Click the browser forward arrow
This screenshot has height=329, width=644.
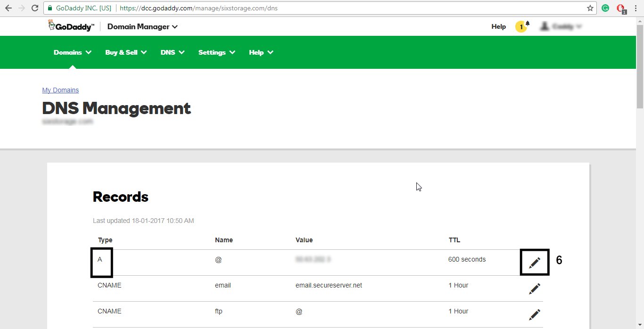point(21,8)
